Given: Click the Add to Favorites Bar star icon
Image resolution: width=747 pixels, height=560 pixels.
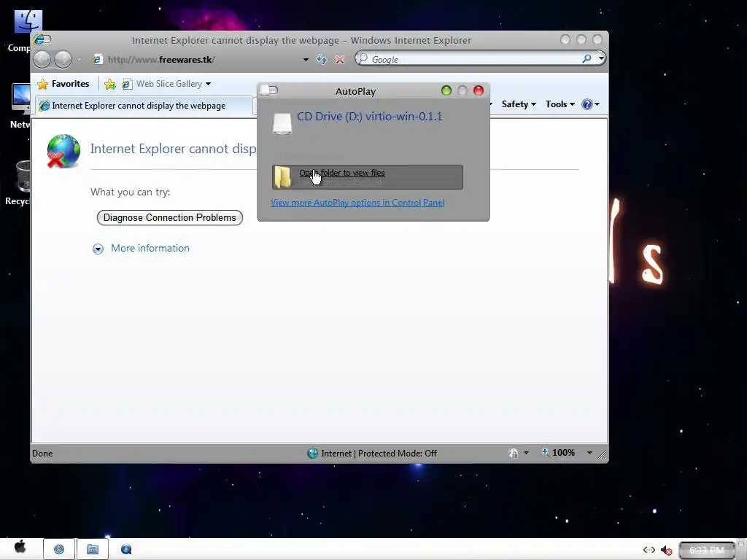Looking at the screenshot, I should (110, 85).
